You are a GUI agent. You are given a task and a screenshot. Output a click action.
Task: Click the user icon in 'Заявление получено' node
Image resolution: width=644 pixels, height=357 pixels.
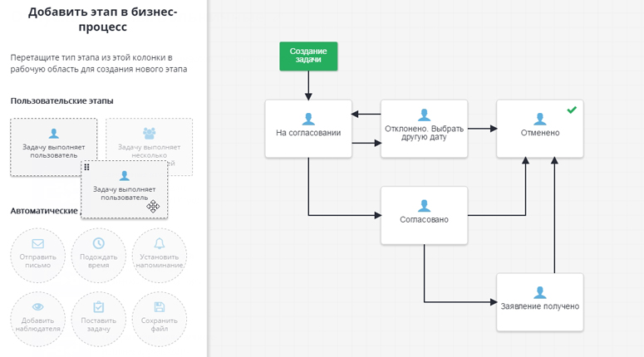pyautogui.click(x=540, y=292)
